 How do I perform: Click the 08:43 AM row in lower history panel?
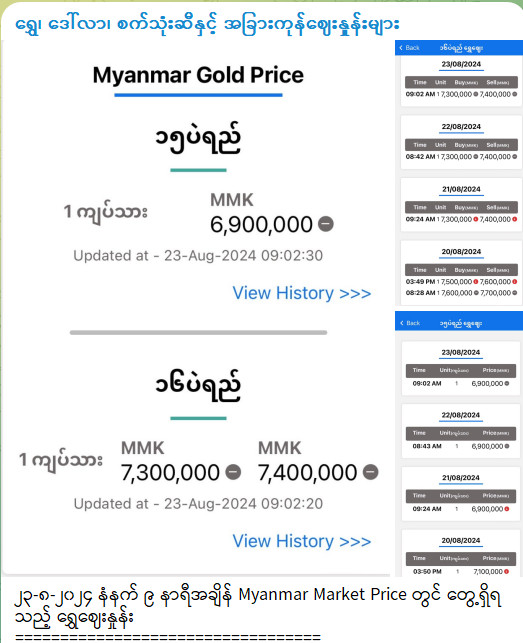[461, 446]
